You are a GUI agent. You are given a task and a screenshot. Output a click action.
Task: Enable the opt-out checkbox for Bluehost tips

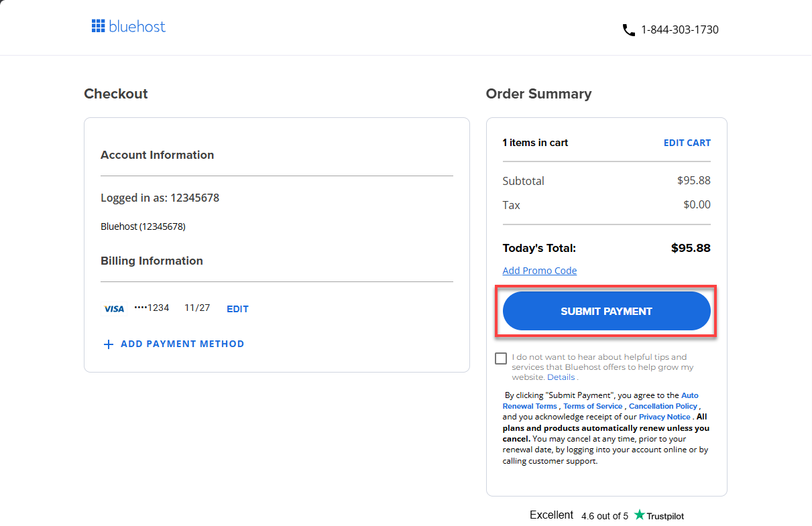click(500, 358)
